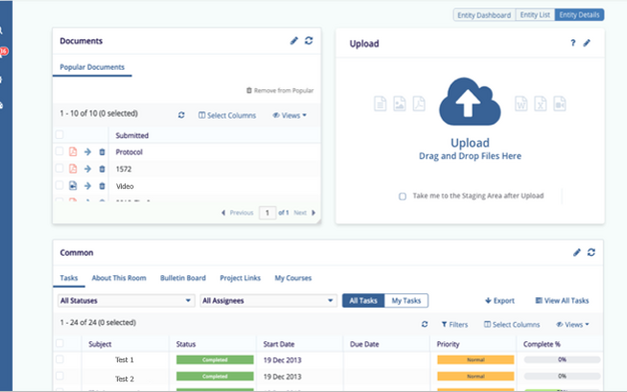Viewport: 627px width, 392px height.
Task: Check the Test 1 task checkbox
Action: coord(60,359)
